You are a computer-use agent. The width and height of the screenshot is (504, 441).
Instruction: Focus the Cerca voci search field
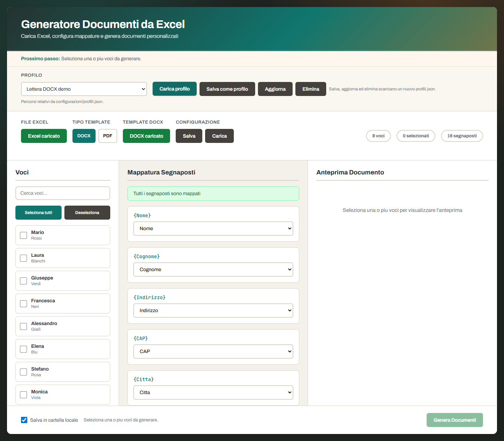[63, 193]
